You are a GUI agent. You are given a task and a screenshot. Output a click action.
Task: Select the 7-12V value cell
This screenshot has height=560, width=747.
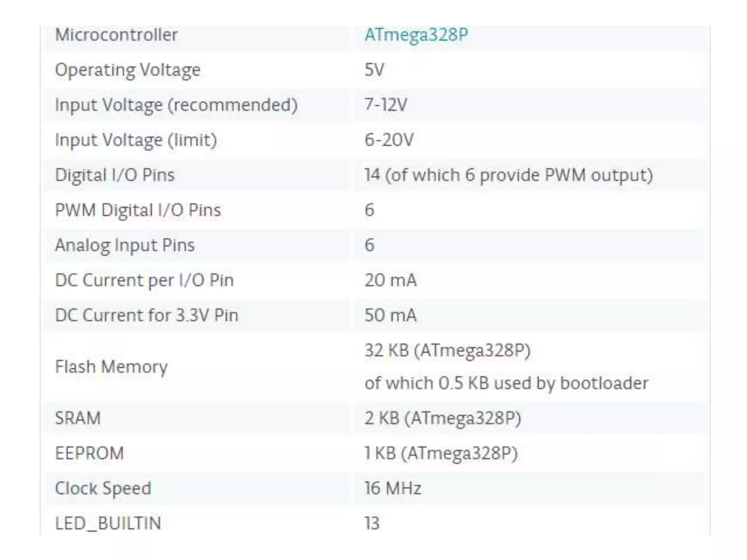tap(386, 105)
